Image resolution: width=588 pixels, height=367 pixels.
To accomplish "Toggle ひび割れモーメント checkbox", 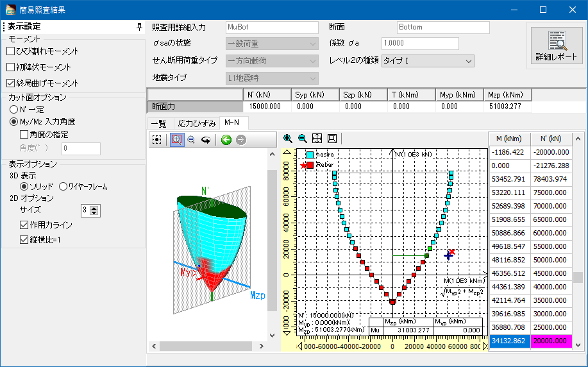I will coord(11,51).
